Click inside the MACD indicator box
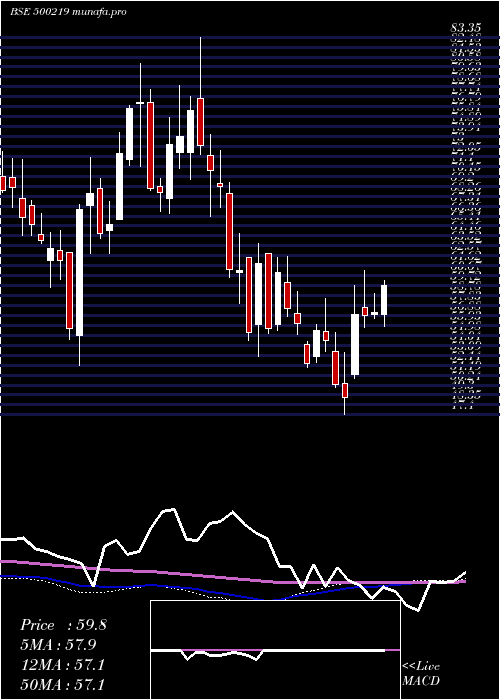Viewport: 500px width, 700px height. [275, 650]
